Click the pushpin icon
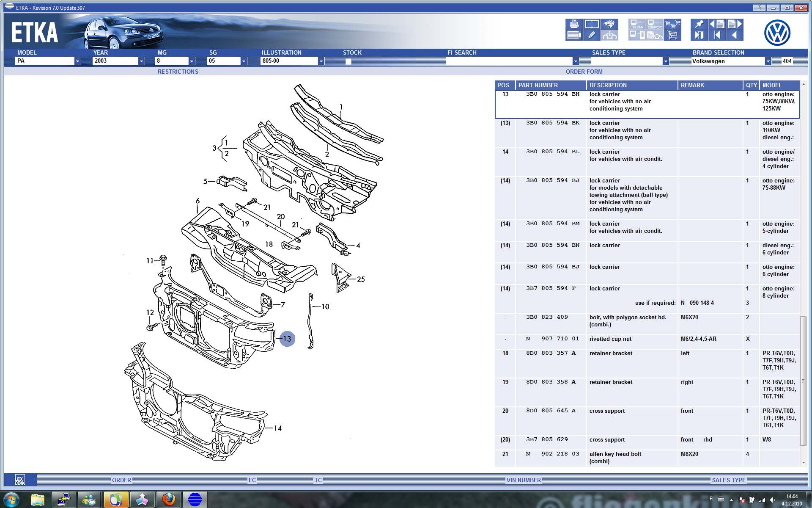 699,24
